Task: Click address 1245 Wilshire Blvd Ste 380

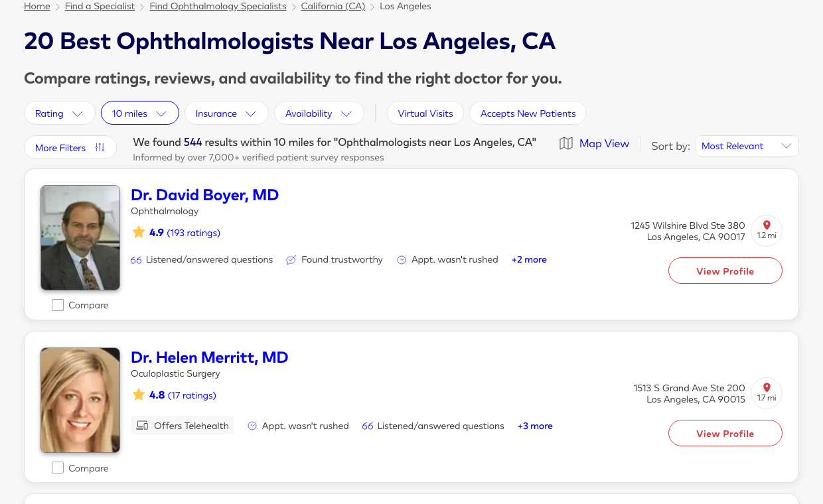Action: click(x=688, y=225)
